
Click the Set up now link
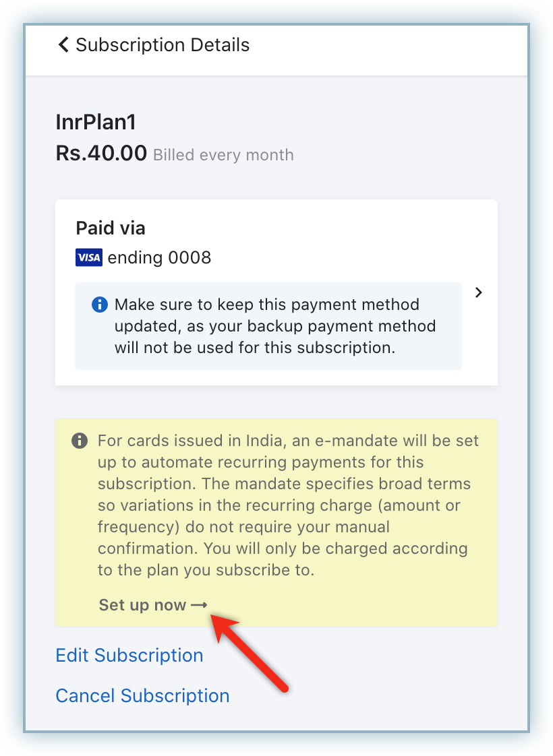point(142,605)
